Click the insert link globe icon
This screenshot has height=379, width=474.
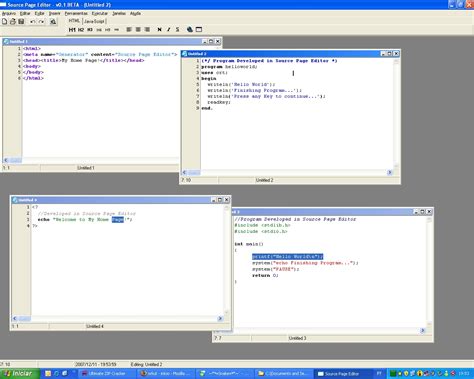click(190, 30)
